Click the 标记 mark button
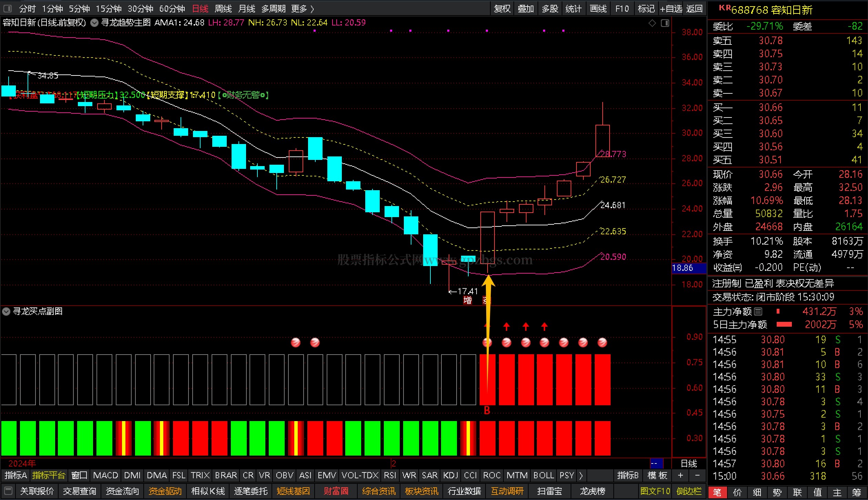Image resolution: width=868 pixels, height=500 pixels. [646, 9]
